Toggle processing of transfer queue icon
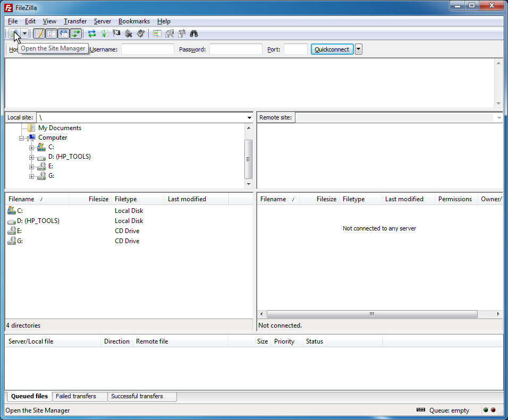This screenshot has width=508, height=420. (x=104, y=33)
